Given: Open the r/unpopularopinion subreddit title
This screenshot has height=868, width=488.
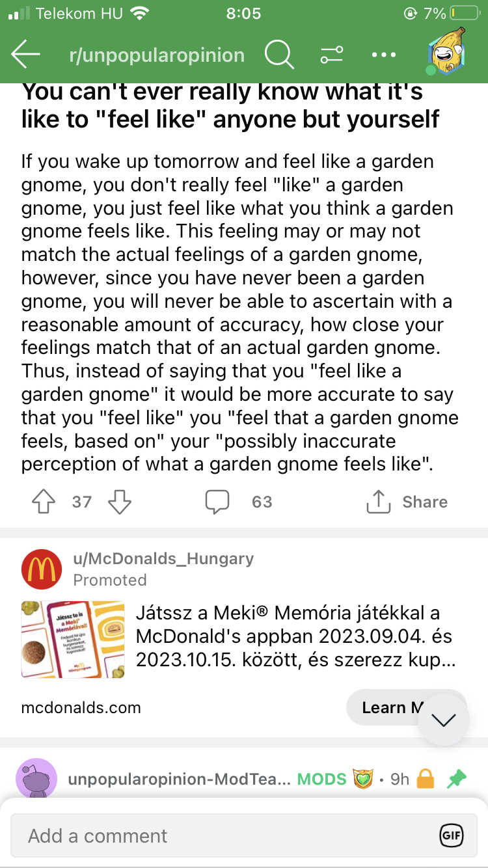Looking at the screenshot, I should tap(157, 55).
